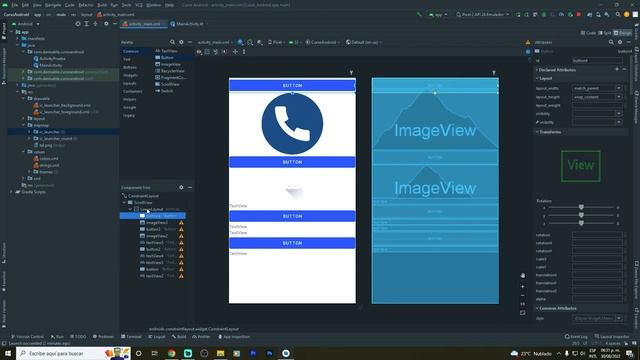Viewport: 640px width, 360px height.
Task: Click the orientation toggle icon in design toolbar
Action: pos(250,42)
